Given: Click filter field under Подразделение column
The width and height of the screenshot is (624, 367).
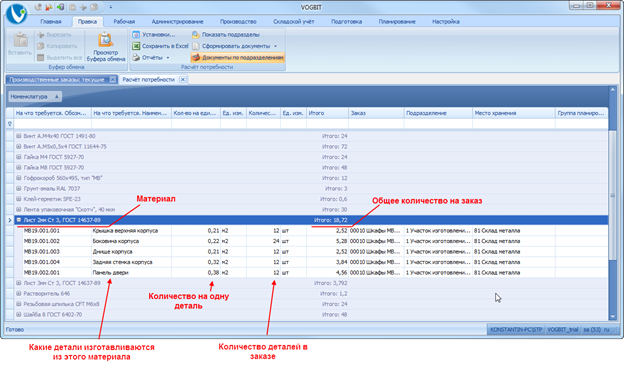Looking at the screenshot, I should 438,124.
